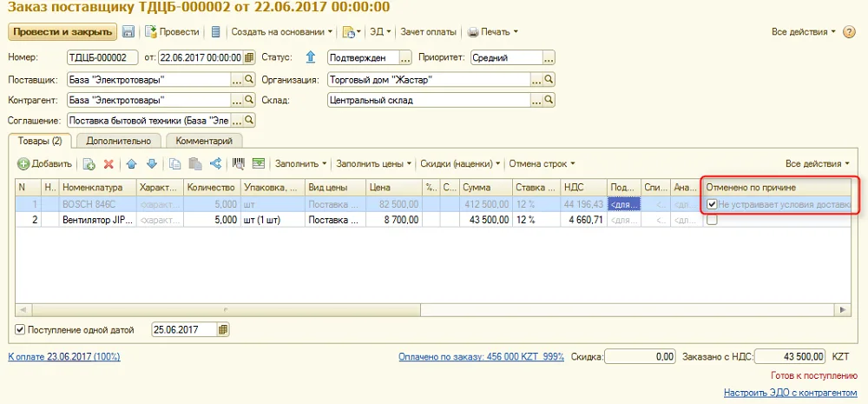
Task: Uncheck cancellation checkbox for BOSCH 846C row
Action: pos(712,204)
